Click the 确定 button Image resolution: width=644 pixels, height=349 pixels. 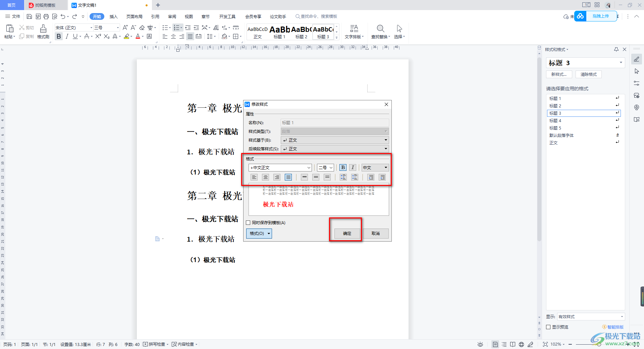347,234
